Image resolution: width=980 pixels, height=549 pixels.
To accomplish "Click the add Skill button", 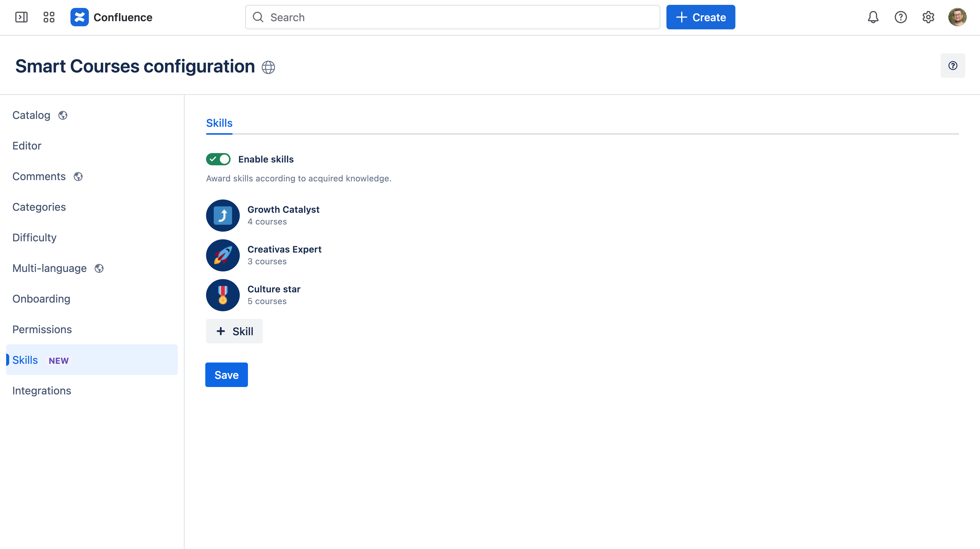I will [x=234, y=332].
